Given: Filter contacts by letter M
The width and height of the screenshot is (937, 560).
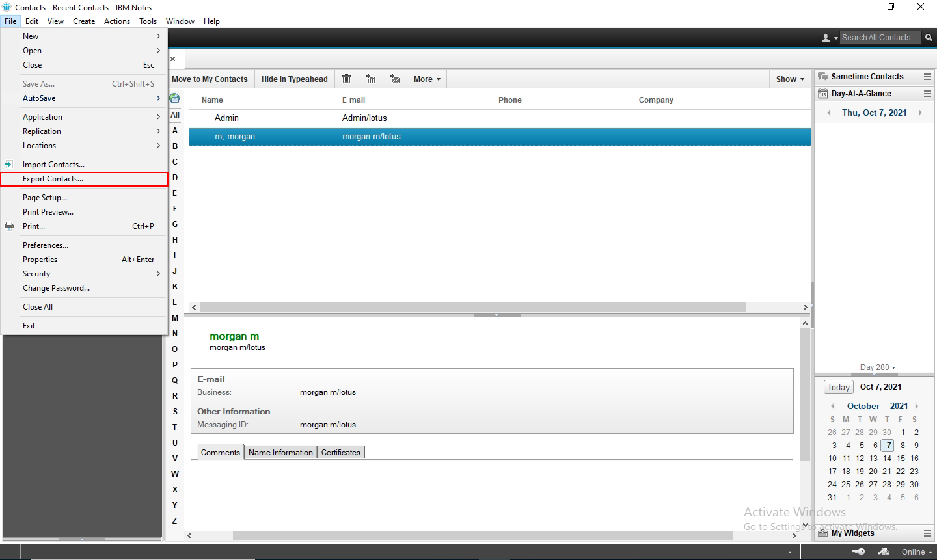Looking at the screenshot, I should click(175, 318).
